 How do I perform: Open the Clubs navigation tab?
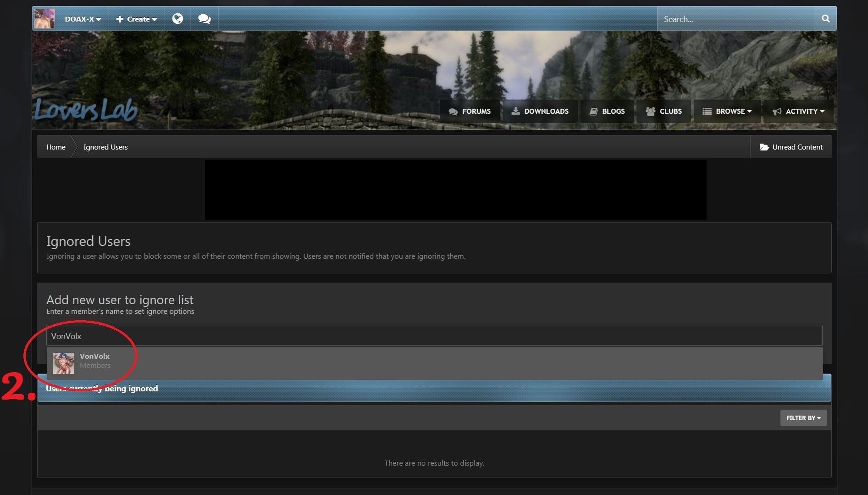663,111
